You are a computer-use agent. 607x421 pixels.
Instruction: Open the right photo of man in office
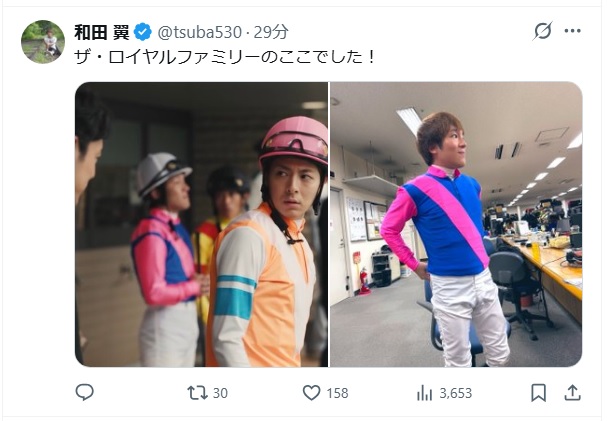(x=456, y=224)
